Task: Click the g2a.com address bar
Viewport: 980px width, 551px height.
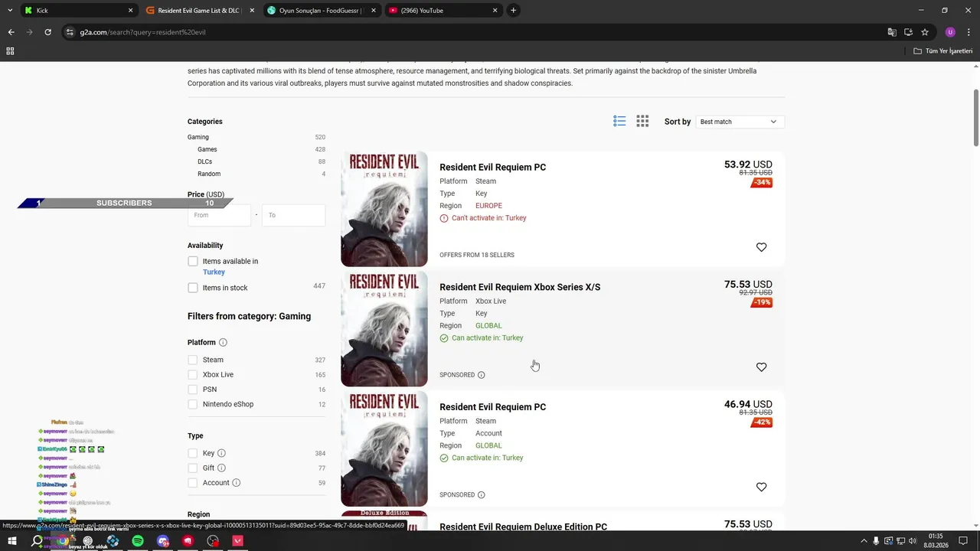Action: pos(475,32)
